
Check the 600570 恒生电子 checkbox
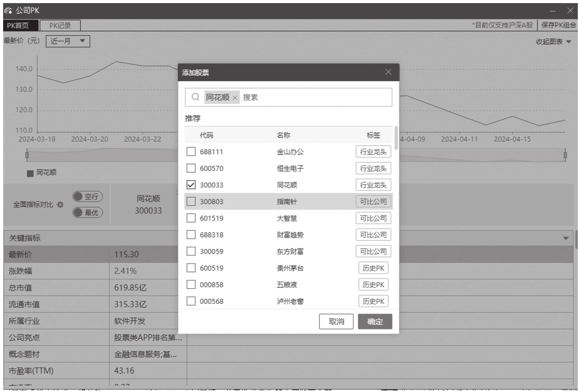[191, 168]
